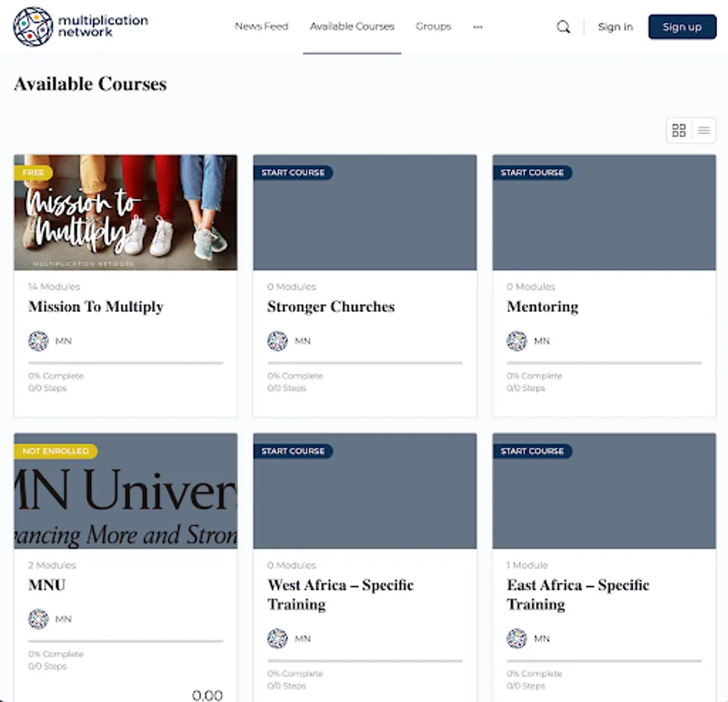728x702 pixels.
Task: Click the '14 Modules' text
Action: point(54,287)
